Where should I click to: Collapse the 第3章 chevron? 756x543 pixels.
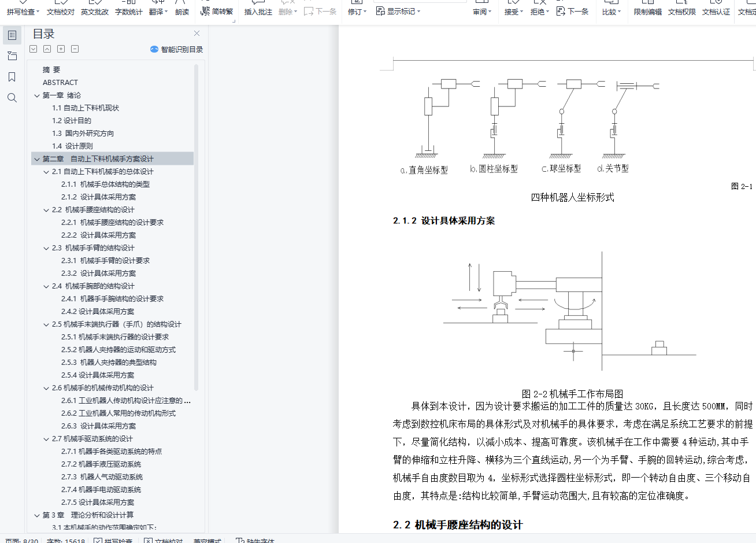tap(37, 515)
